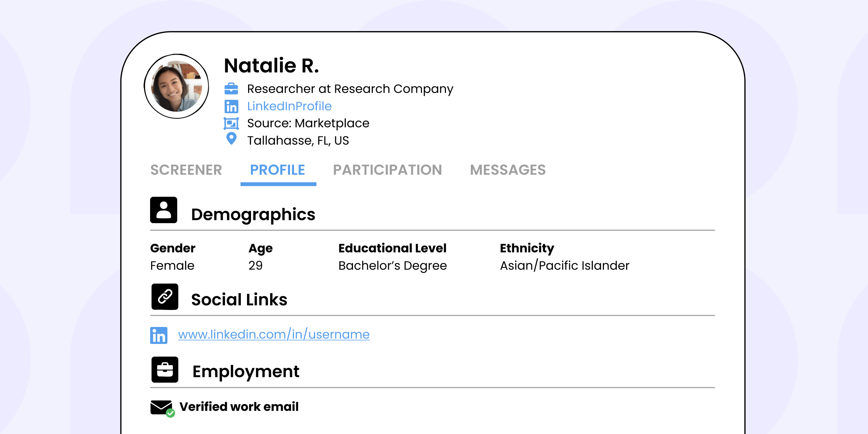Click the Employment briefcase icon
The height and width of the screenshot is (434, 868).
(x=165, y=370)
